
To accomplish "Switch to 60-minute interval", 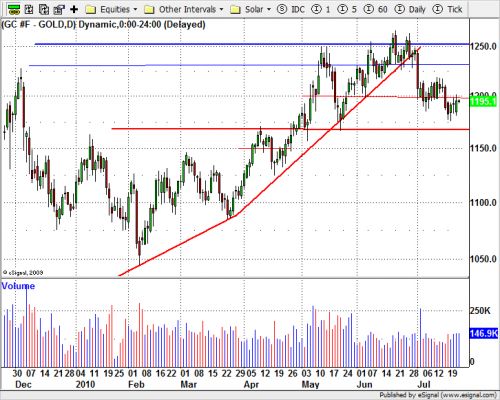I will pos(375,9).
